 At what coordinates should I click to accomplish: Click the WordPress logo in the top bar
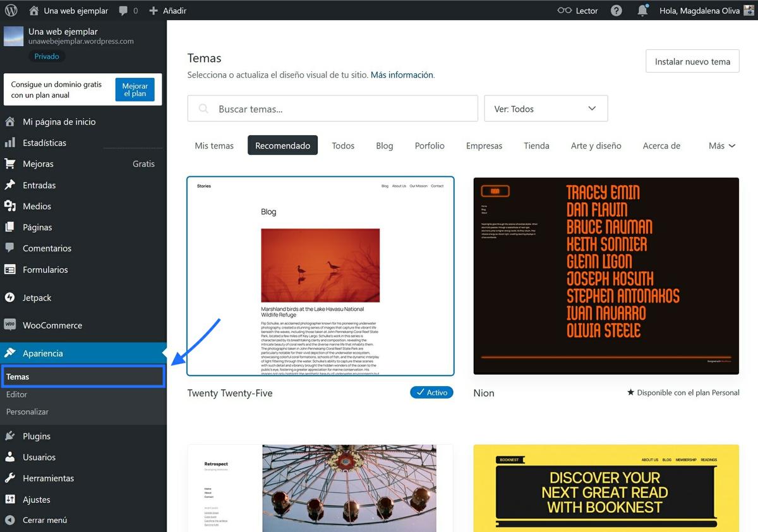tap(10, 10)
